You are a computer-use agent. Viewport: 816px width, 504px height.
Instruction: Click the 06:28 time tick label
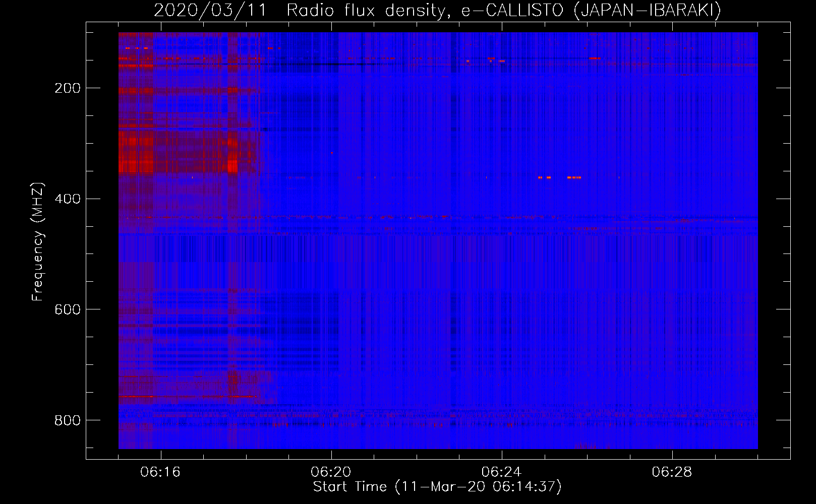tap(672, 472)
